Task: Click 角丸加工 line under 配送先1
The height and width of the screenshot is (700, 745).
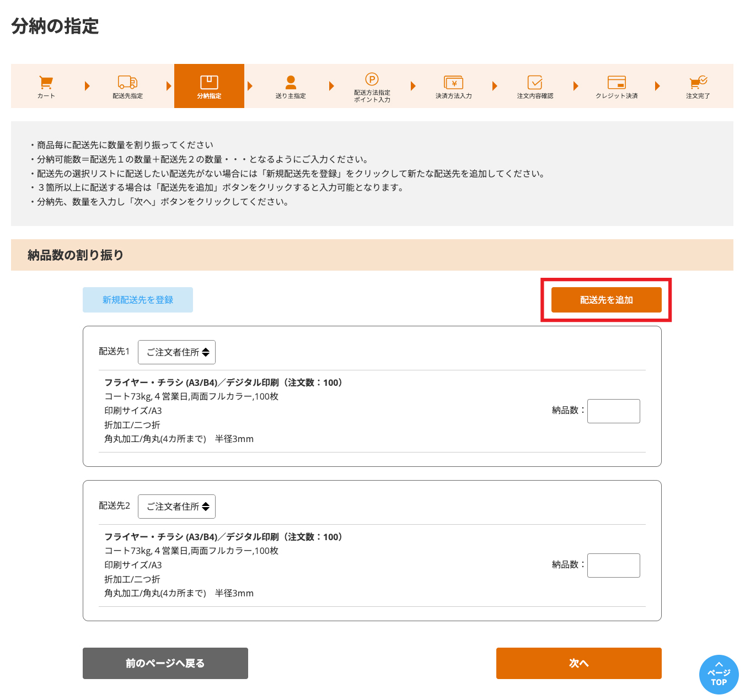Action: 179,439
